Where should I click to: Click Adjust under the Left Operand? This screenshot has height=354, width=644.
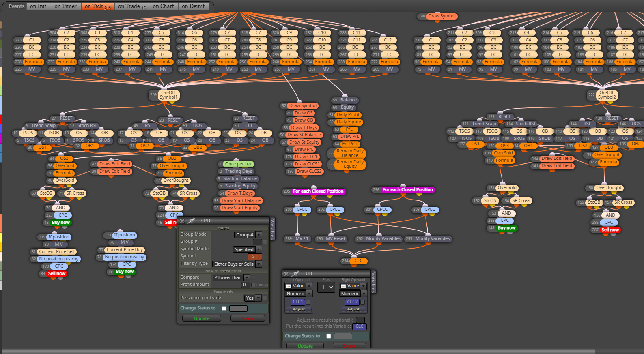point(299,309)
